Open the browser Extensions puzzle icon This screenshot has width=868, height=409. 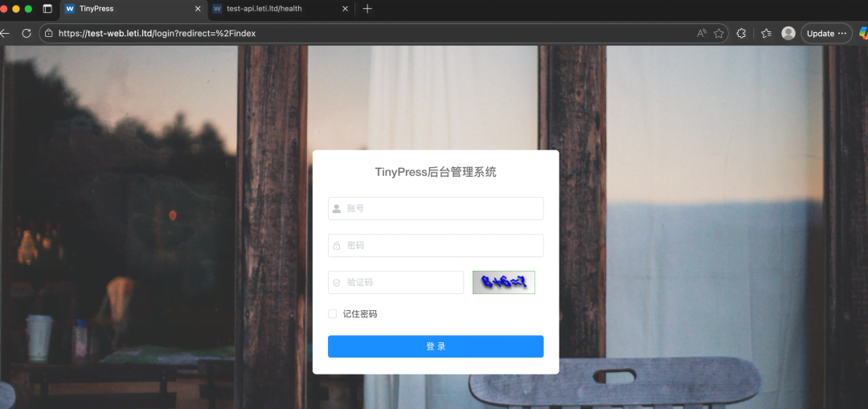tap(742, 34)
